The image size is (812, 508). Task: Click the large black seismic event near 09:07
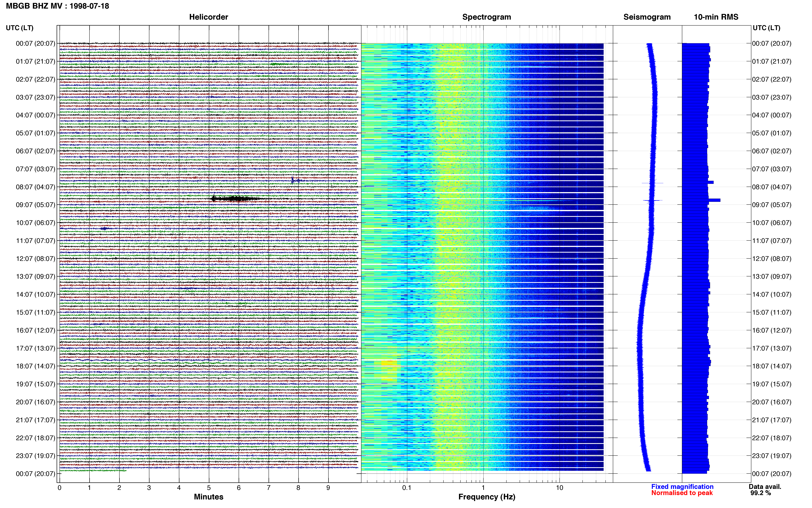pyautogui.click(x=237, y=198)
